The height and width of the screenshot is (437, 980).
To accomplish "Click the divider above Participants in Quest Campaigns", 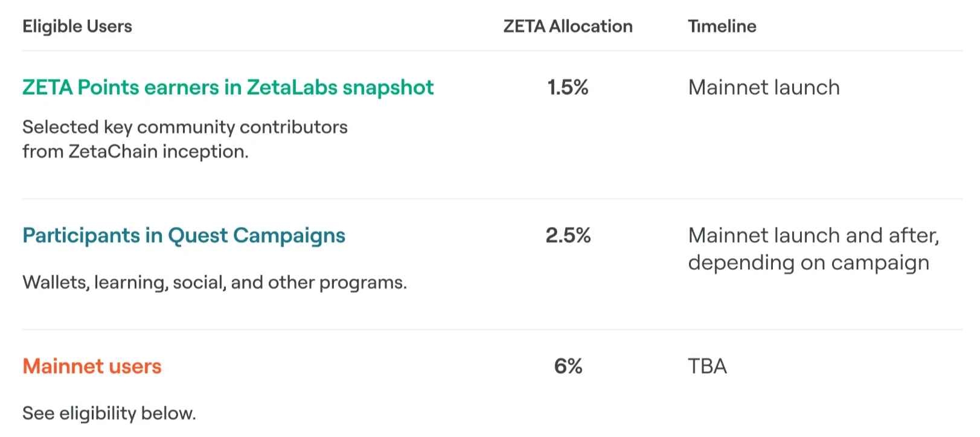I will click(492, 199).
